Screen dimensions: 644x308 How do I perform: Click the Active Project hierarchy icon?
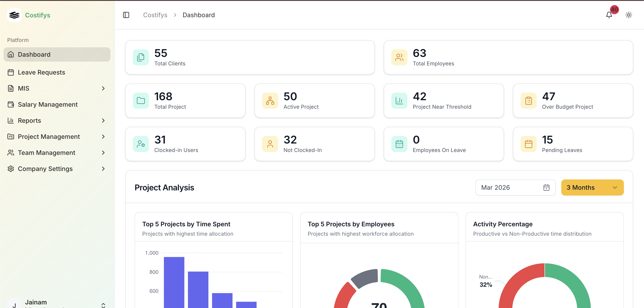[270, 101]
